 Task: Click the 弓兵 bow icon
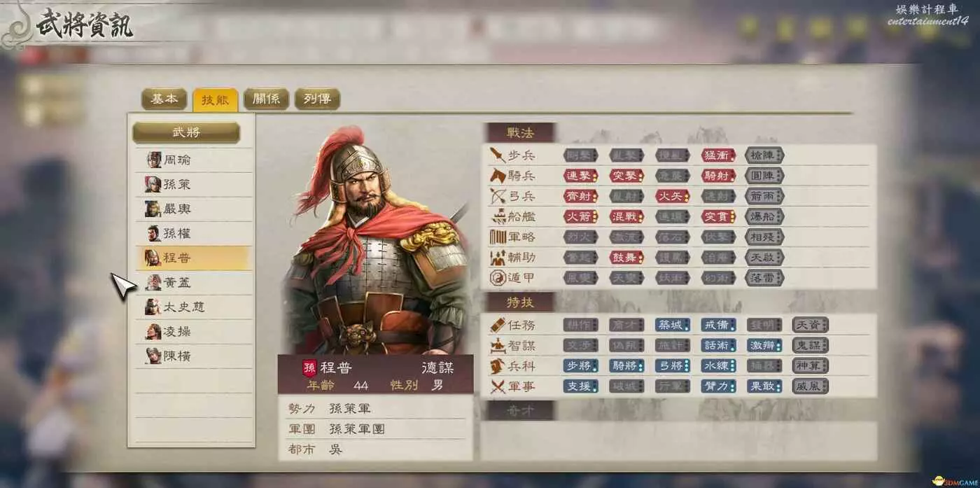tap(498, 196)
